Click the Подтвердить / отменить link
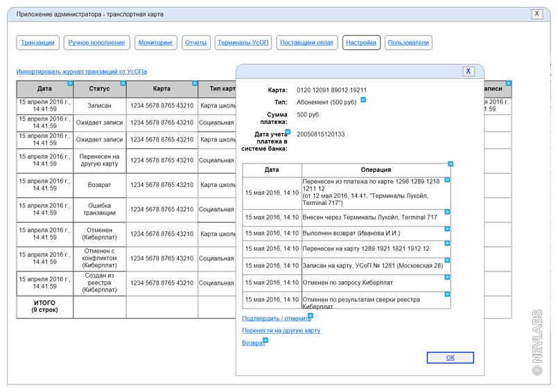 click(x=274, y=319)
